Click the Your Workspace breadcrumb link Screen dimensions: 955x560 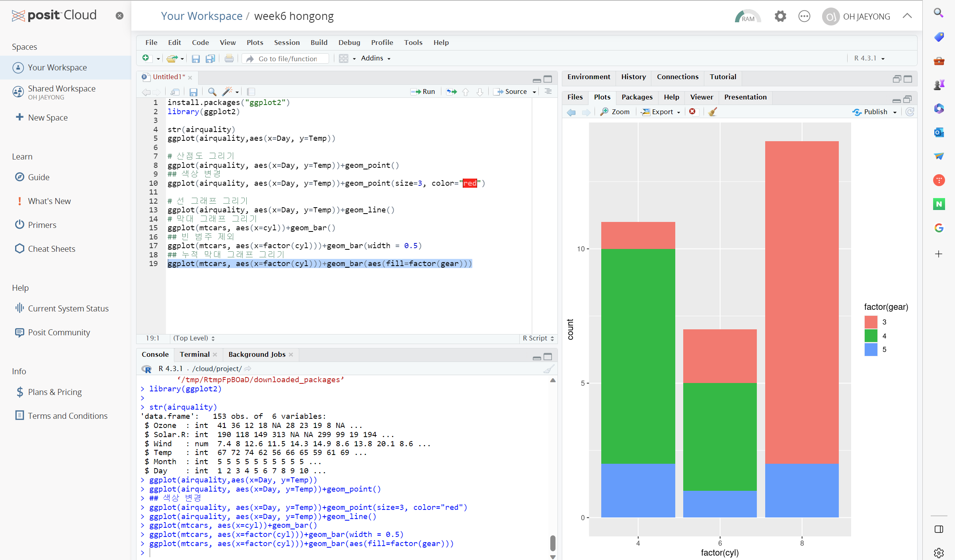tap(202, 16)
